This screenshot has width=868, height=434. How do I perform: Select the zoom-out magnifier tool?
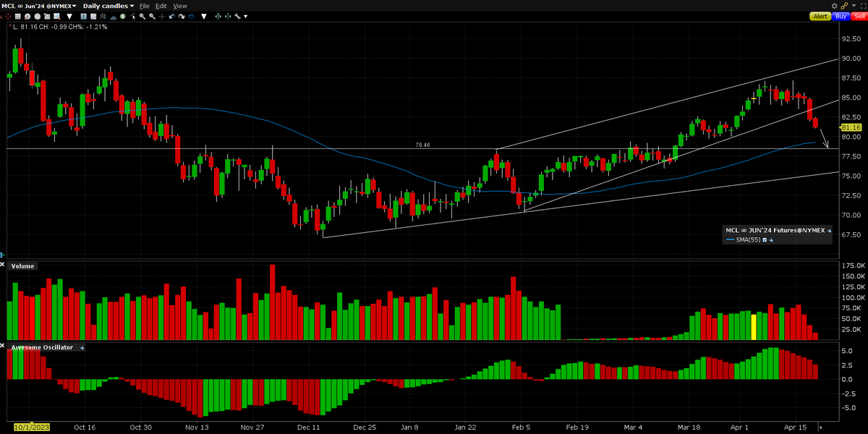pos(152,16)
